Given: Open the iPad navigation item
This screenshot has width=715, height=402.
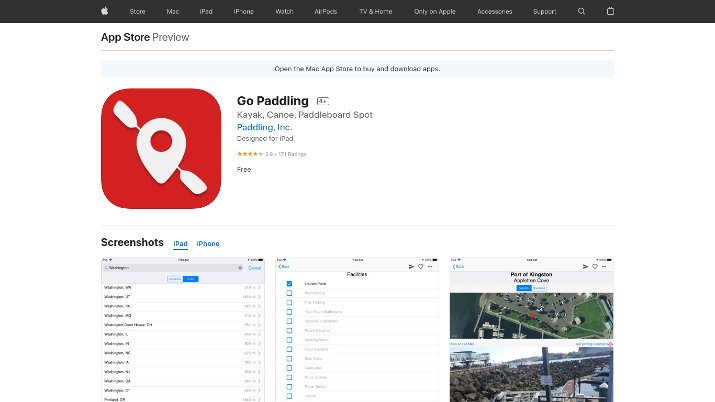Looking at the screenshot, I should 206,11.
